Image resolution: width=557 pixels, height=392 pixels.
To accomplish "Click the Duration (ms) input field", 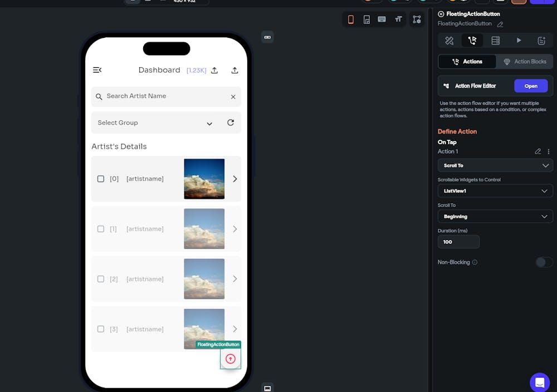I will (x=458, y=242).
